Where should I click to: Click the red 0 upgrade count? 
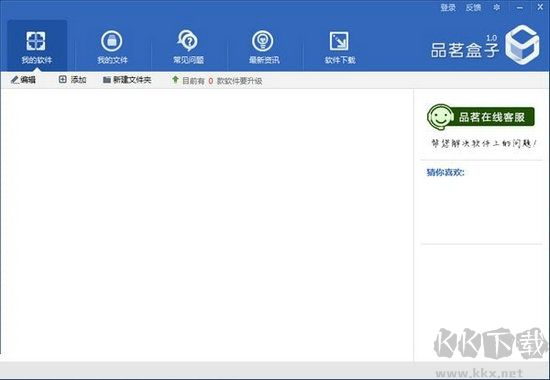(x=210, y=81)
